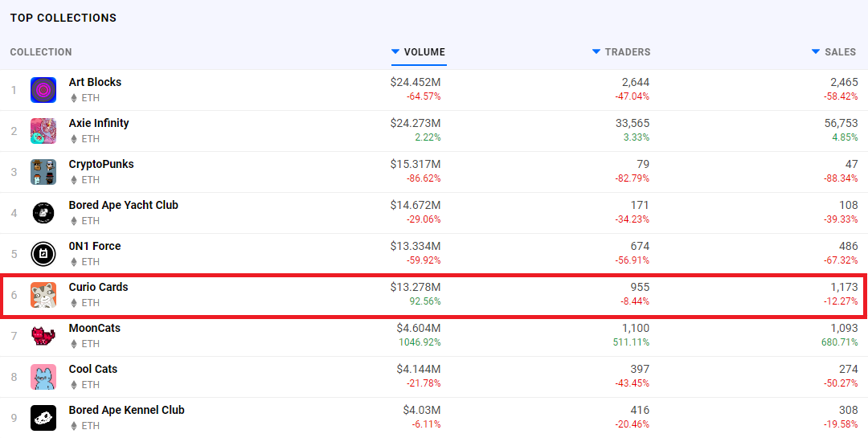Viewport: 868px width, 438px height.
Task: Click 0N1 Force traders count 674
Action: click(640, 247)
